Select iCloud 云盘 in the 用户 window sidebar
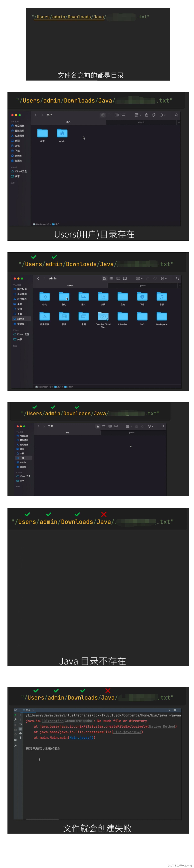 pyautogui.click(x=19, y=171)
